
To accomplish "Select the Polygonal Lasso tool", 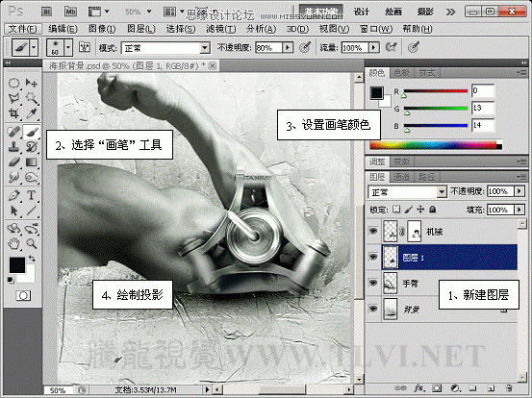I will 13,98.
